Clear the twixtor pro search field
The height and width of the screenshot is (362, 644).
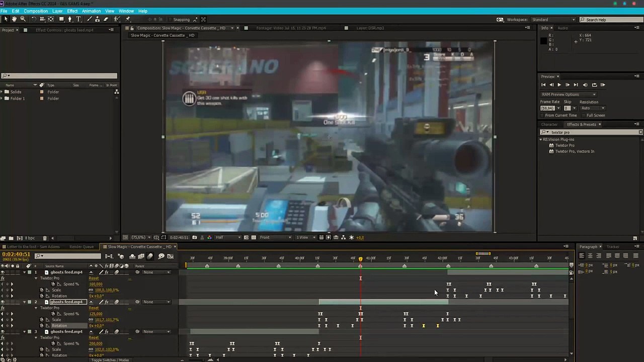tap(640, 132)
